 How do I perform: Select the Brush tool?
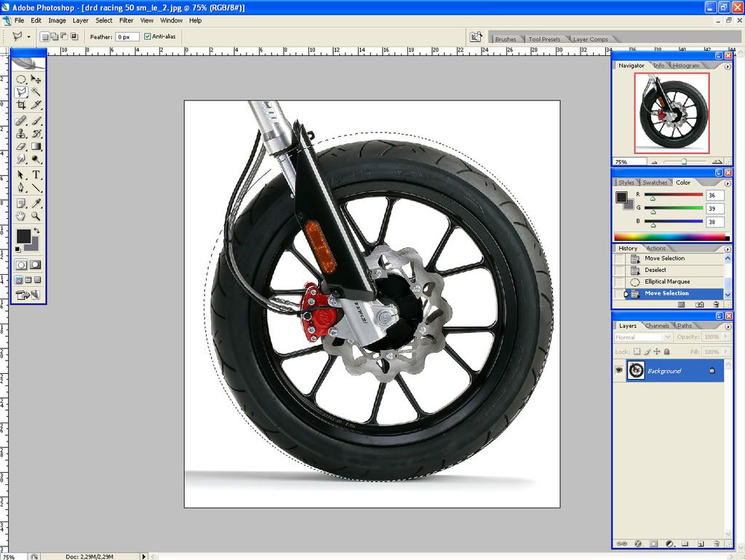pyautogui.click(x=36, y=121)
